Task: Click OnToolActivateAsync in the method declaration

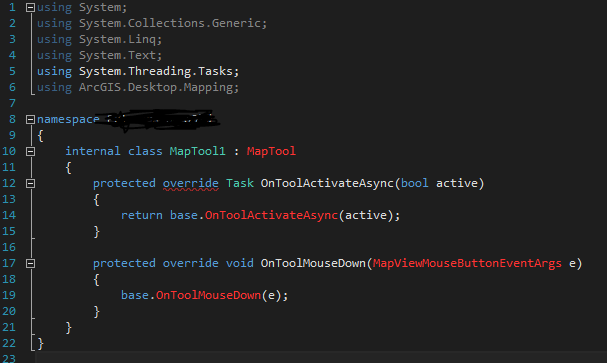Action: (327, 183)
